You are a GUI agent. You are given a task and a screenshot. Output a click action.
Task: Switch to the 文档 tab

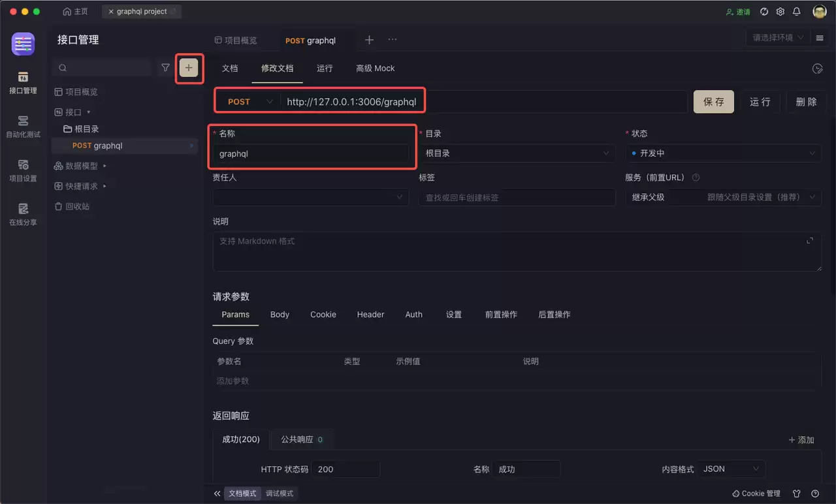point(230,69)
